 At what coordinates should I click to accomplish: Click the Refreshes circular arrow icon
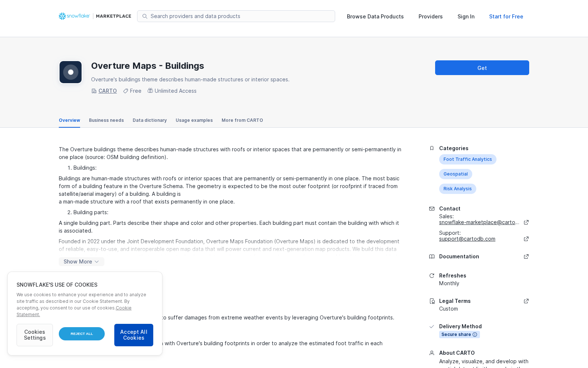(432, 276)
